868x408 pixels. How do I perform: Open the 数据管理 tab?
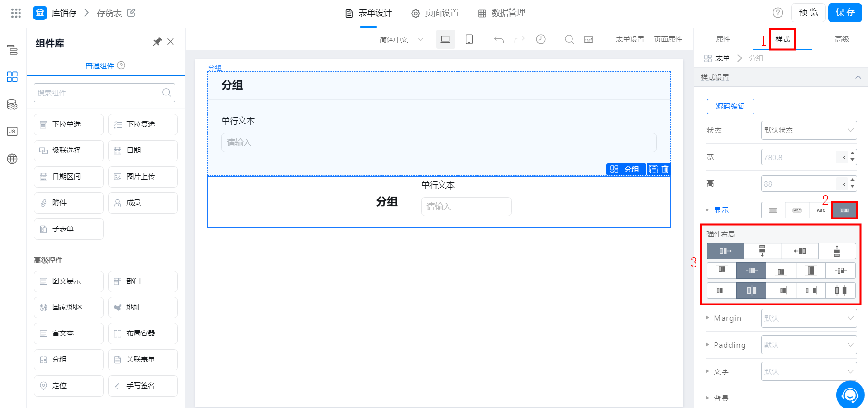502,13
